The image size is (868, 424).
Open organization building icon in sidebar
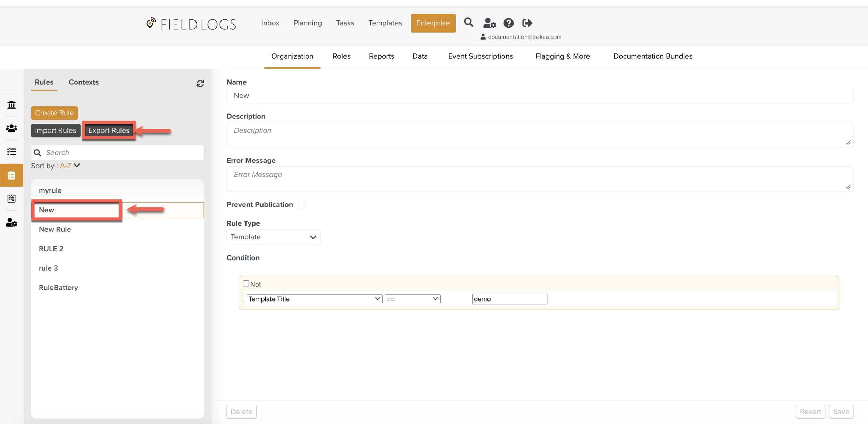(x=11, y=105)
